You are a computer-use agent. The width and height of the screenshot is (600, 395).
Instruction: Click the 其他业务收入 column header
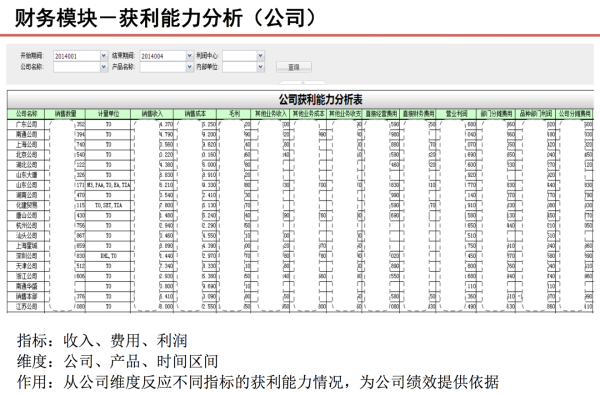click(271, 114)
